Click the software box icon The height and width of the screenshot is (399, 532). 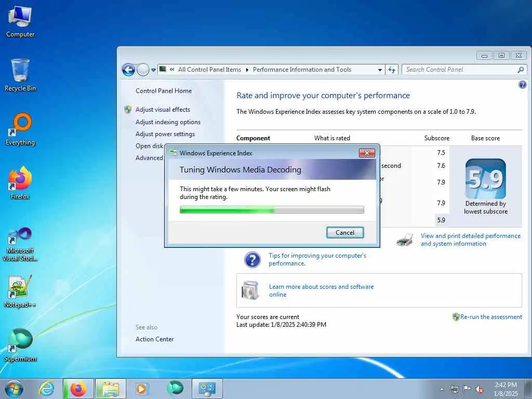pyautogui.click(x=250, y=290)
